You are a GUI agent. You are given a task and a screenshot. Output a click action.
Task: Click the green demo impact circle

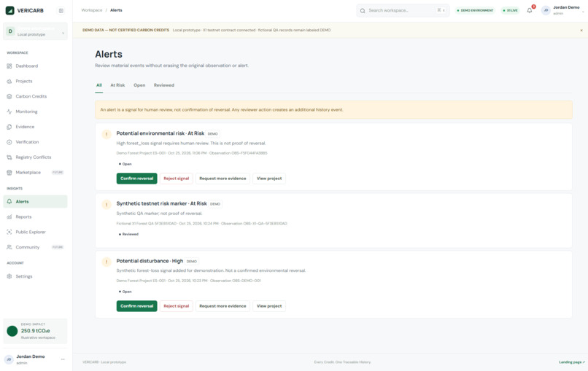[12, 331]
